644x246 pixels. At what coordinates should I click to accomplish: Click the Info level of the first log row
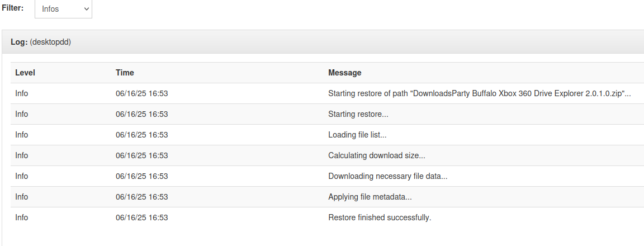click(22, 93)
